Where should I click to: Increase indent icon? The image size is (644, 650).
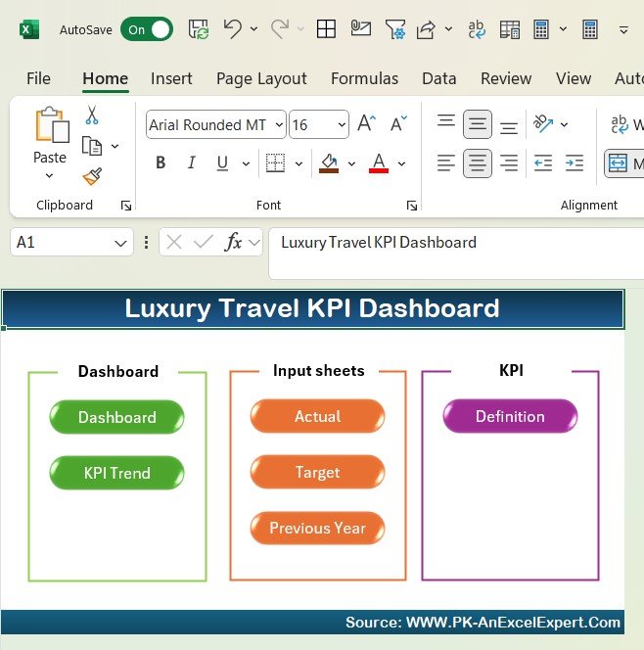[x=575, y=162]
